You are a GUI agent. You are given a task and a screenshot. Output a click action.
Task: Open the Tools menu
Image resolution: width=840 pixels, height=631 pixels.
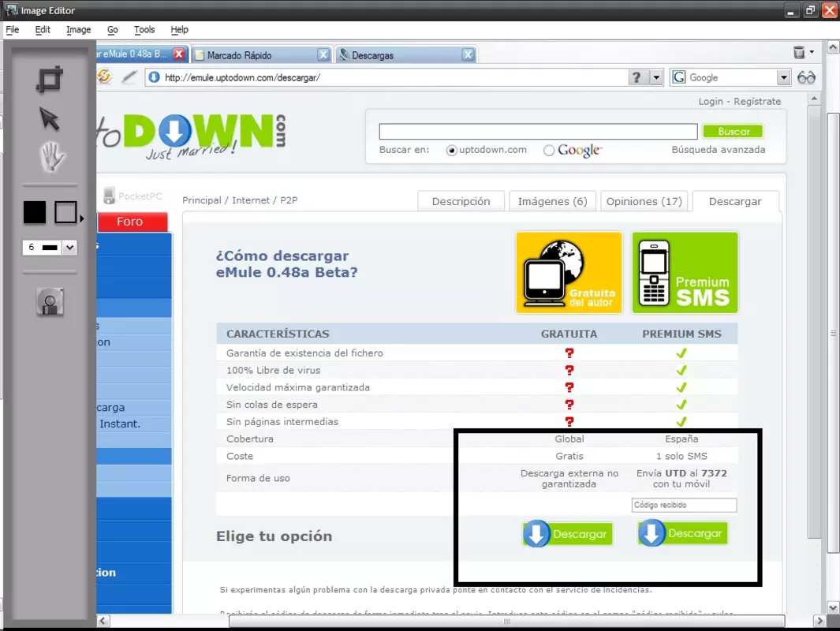coord(144,29)
